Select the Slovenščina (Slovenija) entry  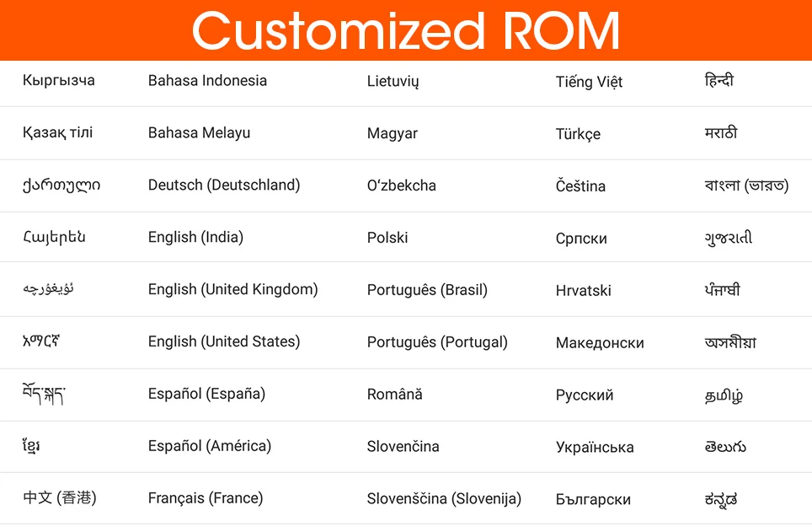(444, 499)
